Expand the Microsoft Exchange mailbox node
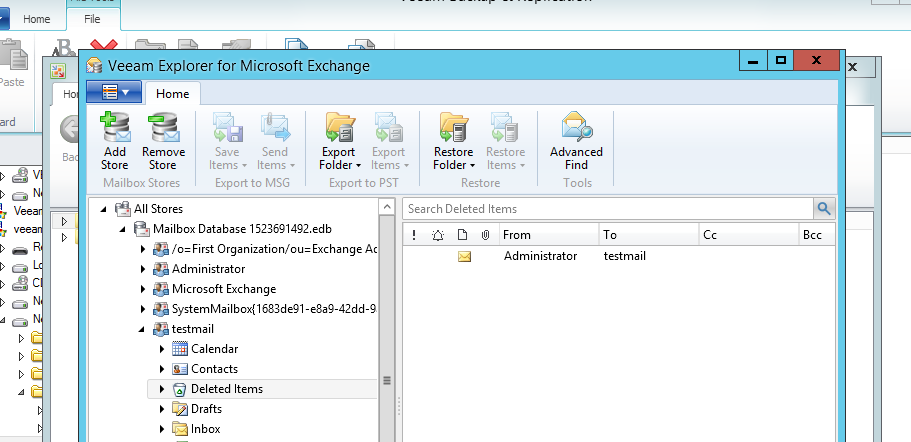 point(143,289)
